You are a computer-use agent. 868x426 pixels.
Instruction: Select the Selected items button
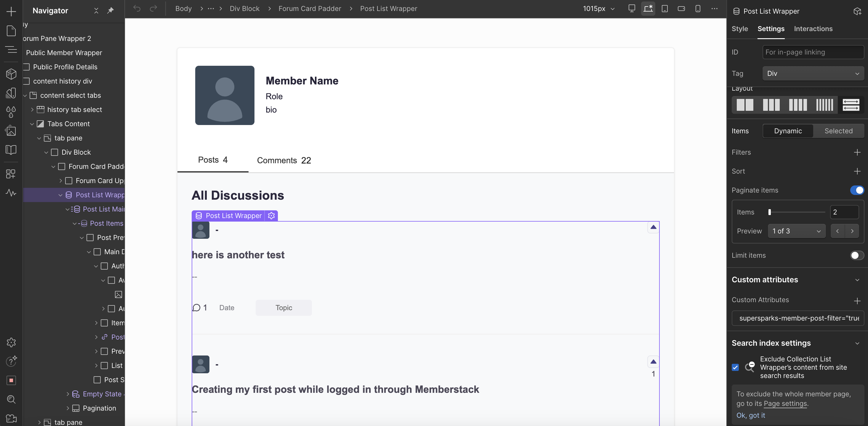[x=838, y=131]
